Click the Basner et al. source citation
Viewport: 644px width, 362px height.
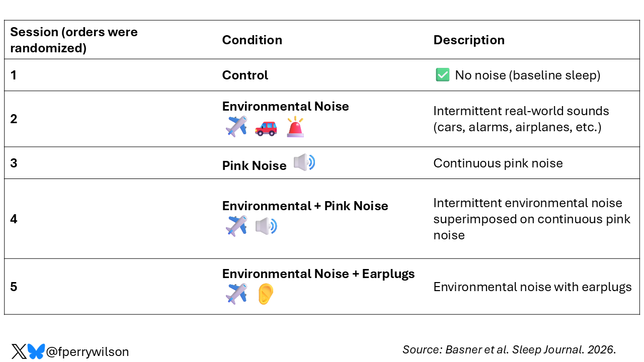point(509,349)
